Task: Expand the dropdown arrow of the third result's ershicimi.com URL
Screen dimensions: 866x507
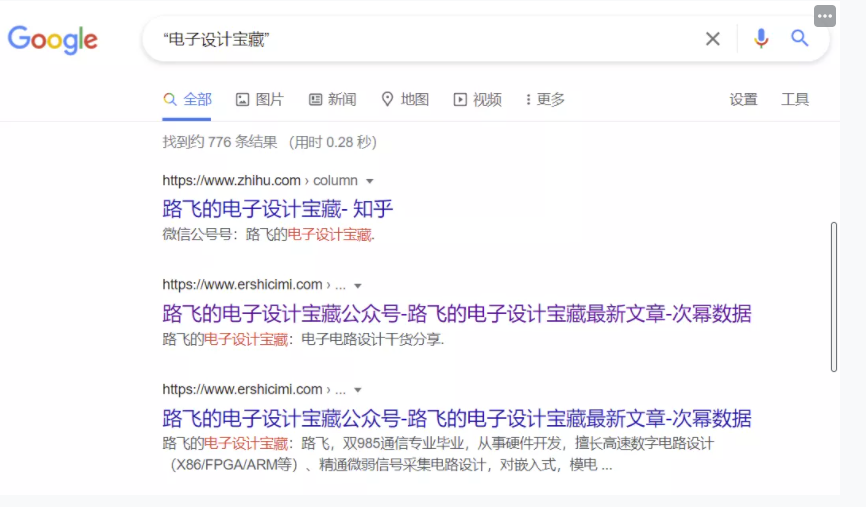Action: tap(358, 390)
